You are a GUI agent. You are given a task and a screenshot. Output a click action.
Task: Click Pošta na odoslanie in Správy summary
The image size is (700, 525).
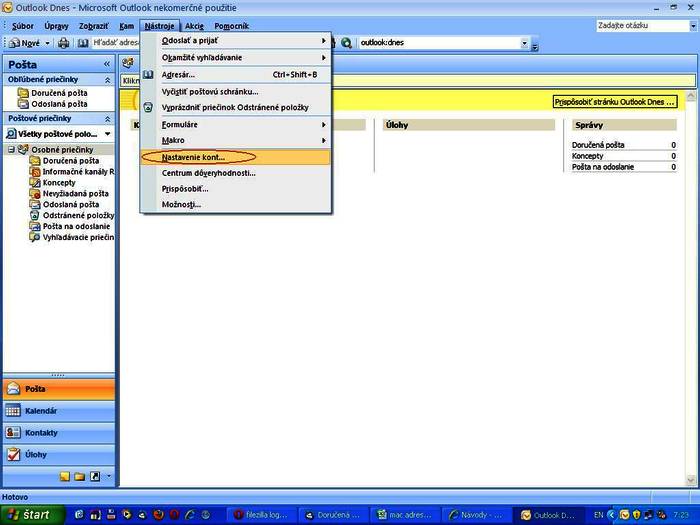603,167
